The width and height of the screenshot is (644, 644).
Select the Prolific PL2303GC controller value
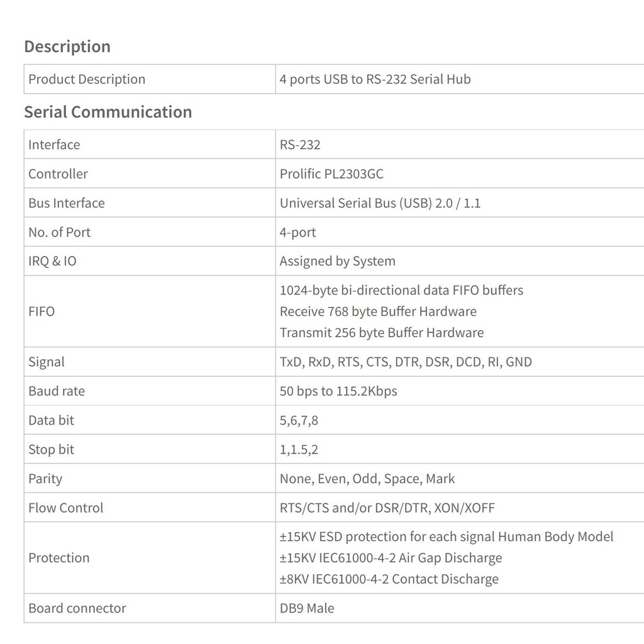click(x=331, y=174)
